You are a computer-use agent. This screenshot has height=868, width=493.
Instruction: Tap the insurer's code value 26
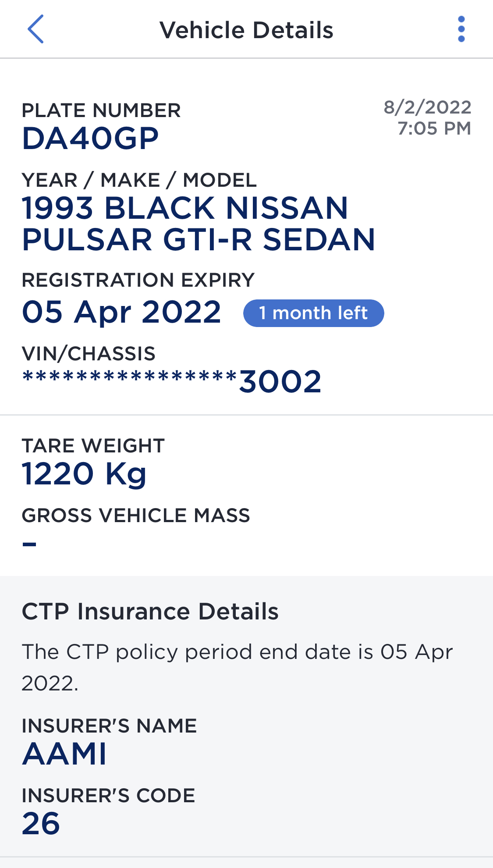41,823
